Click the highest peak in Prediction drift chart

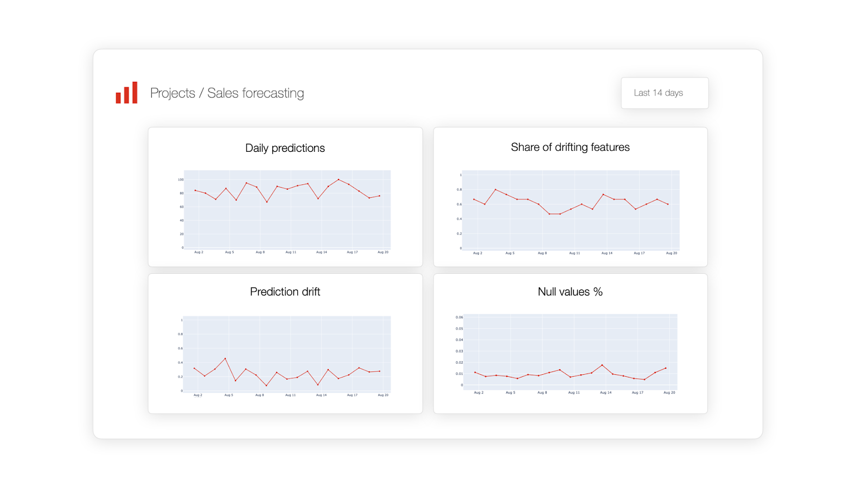[225, 358]
